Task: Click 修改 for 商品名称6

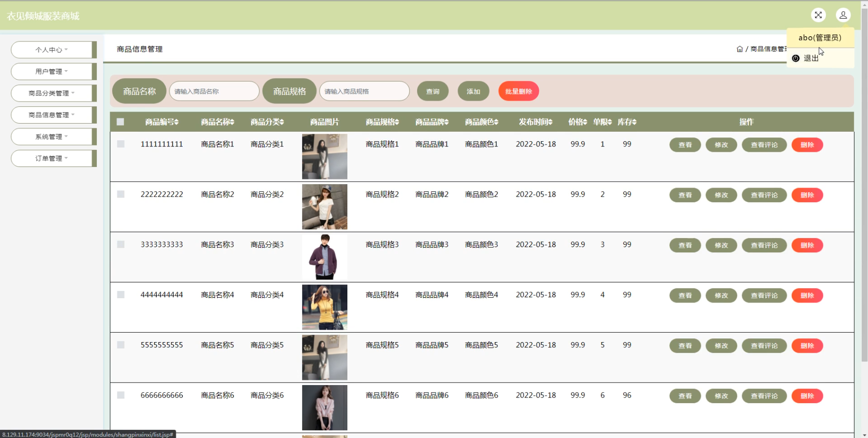Action: 722,396
